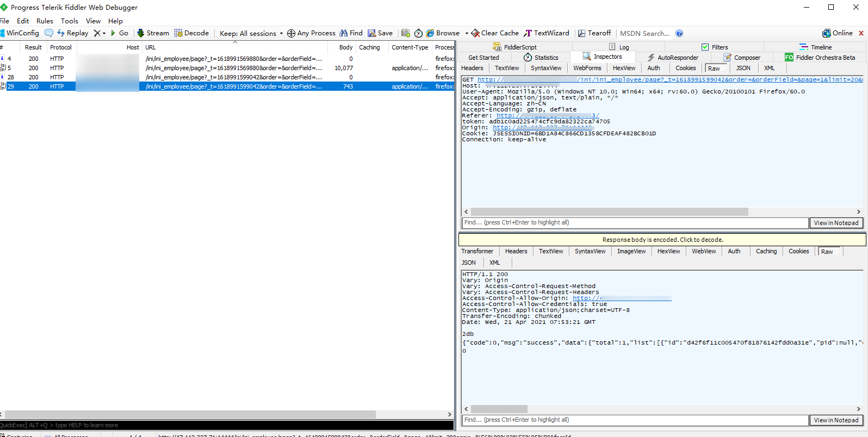Screen dimensions: 868x437
Task: Toggle the Filters tab checkbox
Action: pyautogui.click(x=705, y=47)
